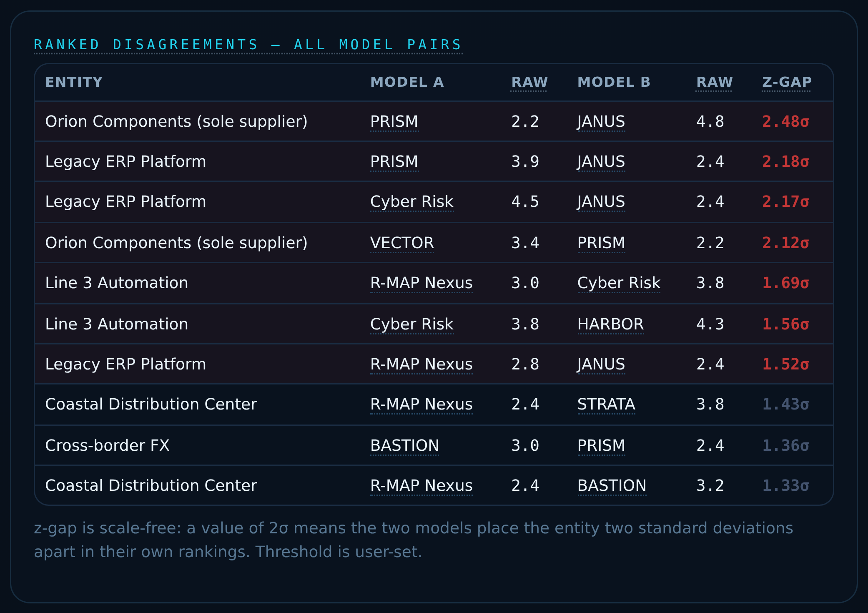Click the MODEL B column header
The height and width of the screenshot is (613, 868).
click(614, 82)
